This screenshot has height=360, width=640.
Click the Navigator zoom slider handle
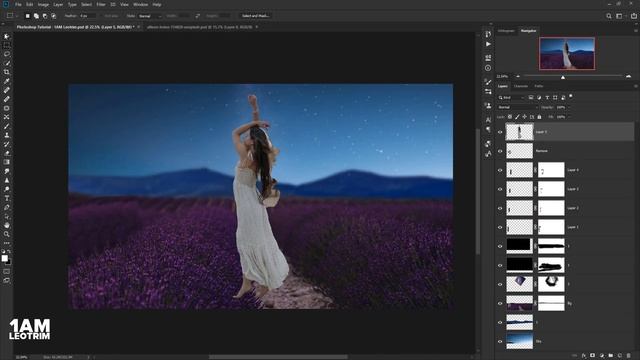click(563, 77)
